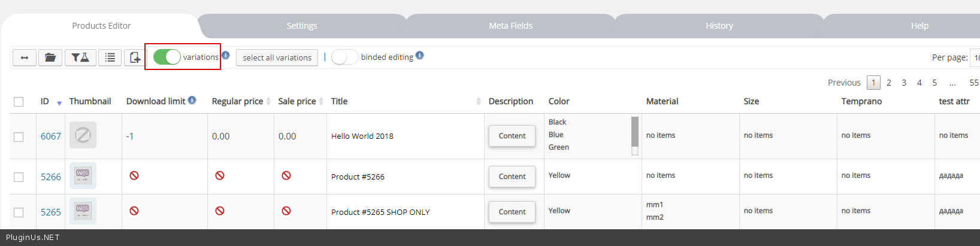Image resolution: width=980 pixels, height=246 pixels.
Task: Disable the variations toggle
Action: point(167,57)
